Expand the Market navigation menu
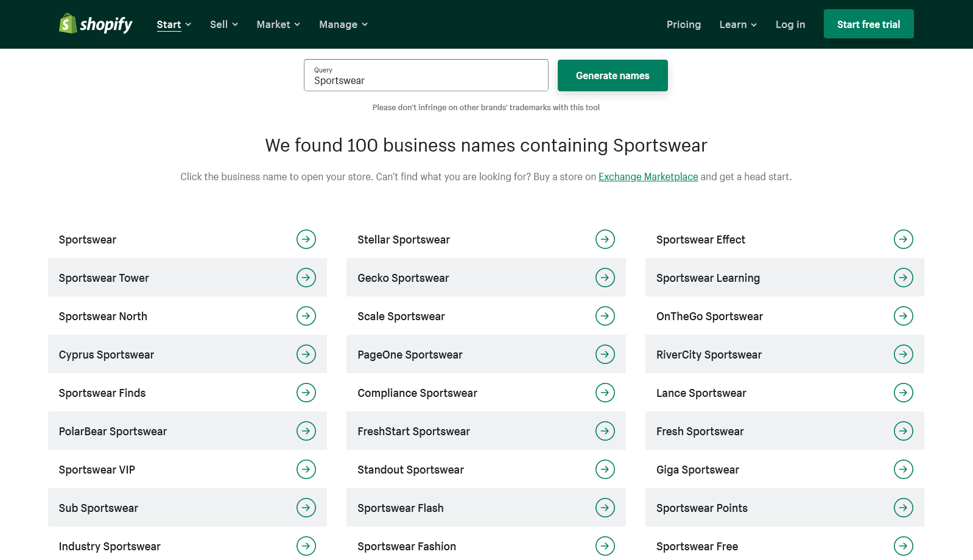Image resolution: width=973 pixels, height=560 pixels. tap(278, 24)
